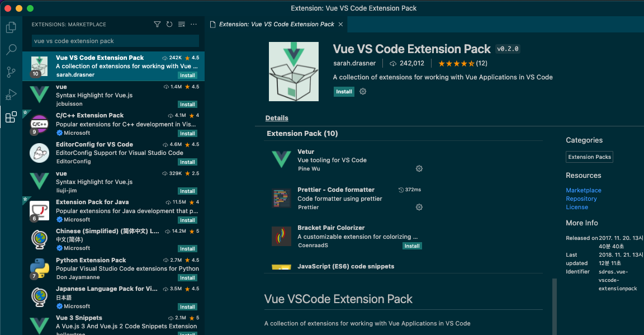Select EditorConfig for VS Code list item
Screen dimensions: 644x335
click(113, 153)
